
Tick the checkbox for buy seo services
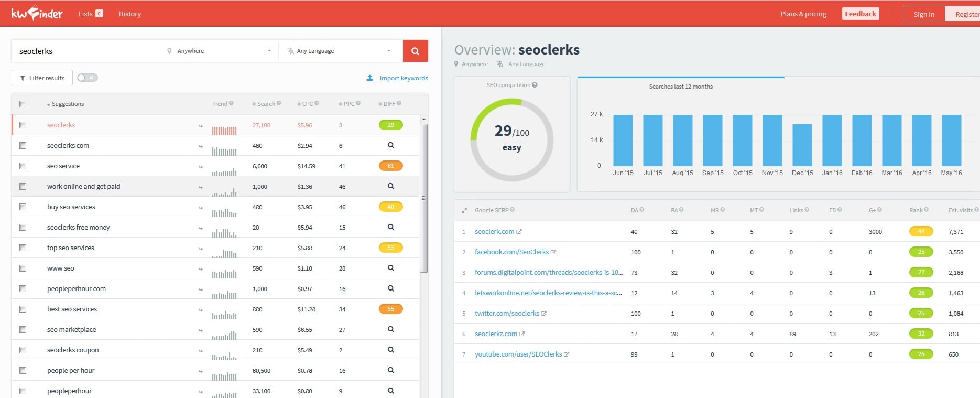[23, 207]
